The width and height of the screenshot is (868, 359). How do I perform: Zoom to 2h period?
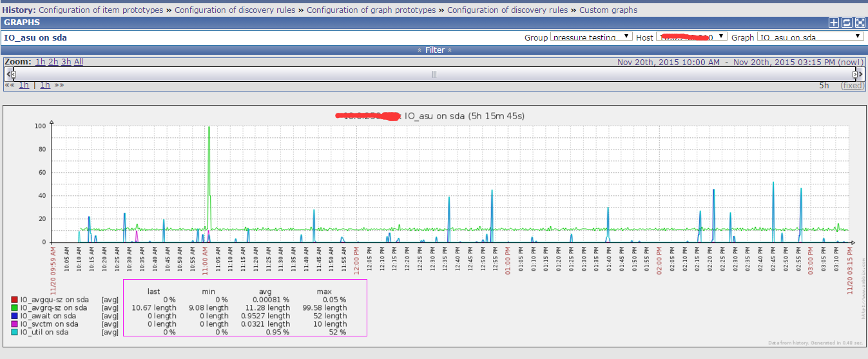53,62
